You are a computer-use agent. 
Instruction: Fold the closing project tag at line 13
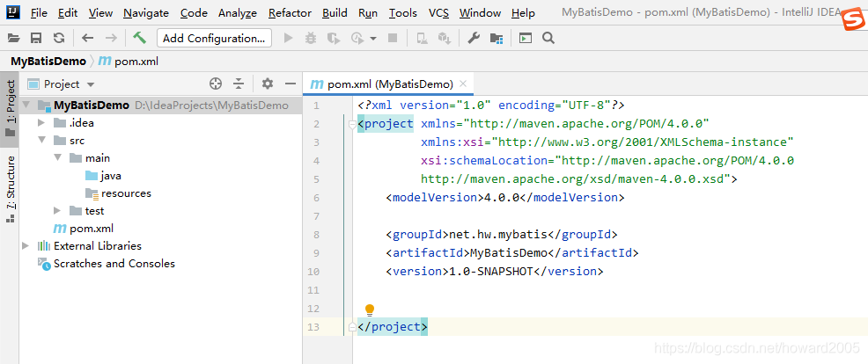(x=351, y=327)
